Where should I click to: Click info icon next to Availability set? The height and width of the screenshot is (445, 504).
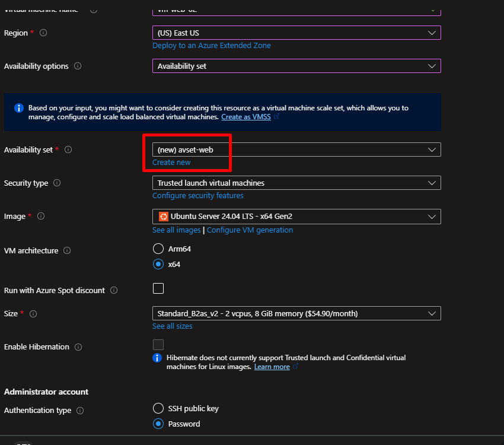(68, 150)
